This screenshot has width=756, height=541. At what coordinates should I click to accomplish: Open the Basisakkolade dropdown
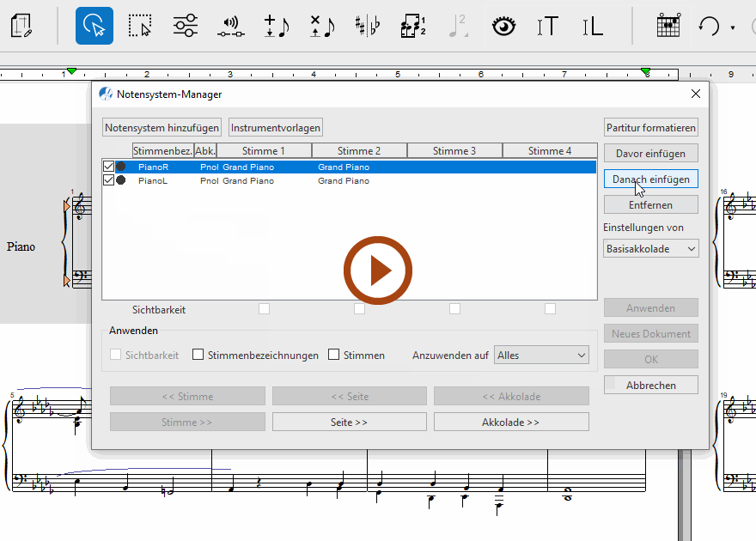[650, 249]
